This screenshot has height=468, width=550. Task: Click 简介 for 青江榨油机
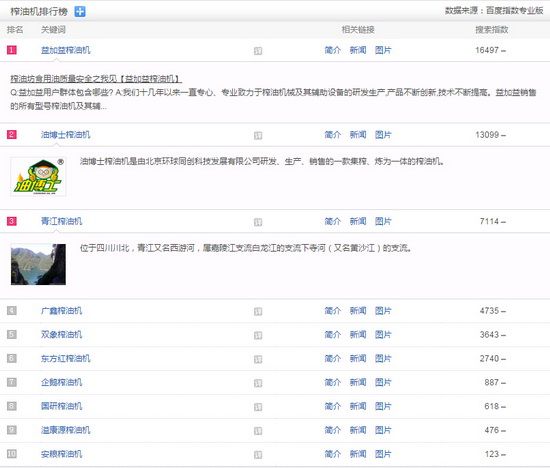point(333,221)
